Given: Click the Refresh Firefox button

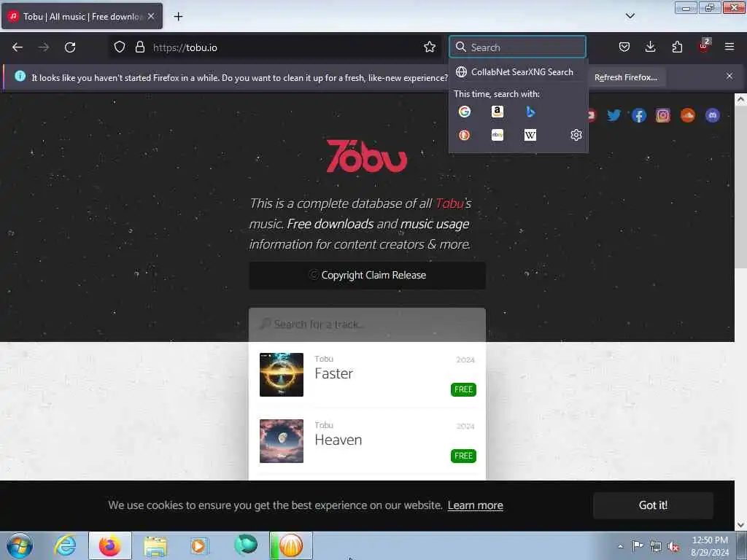Looking at the screenshot, I should click(625, 77).
